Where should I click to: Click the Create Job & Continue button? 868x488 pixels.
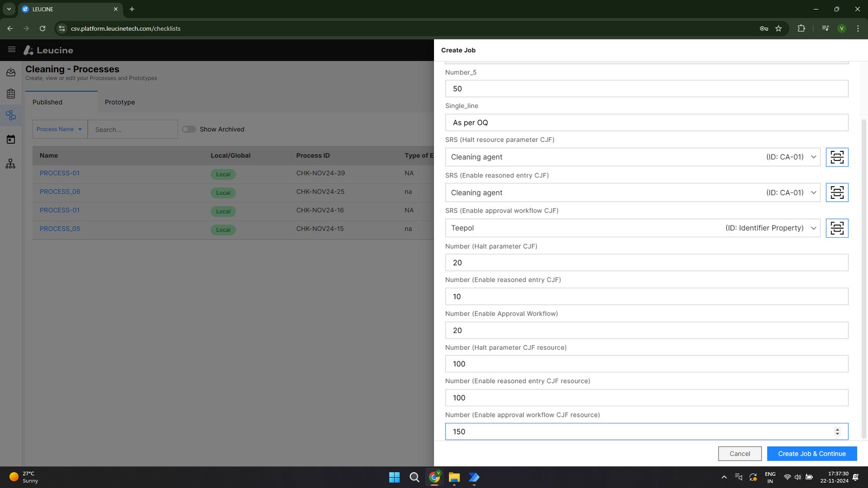click(x=811, y=453)
